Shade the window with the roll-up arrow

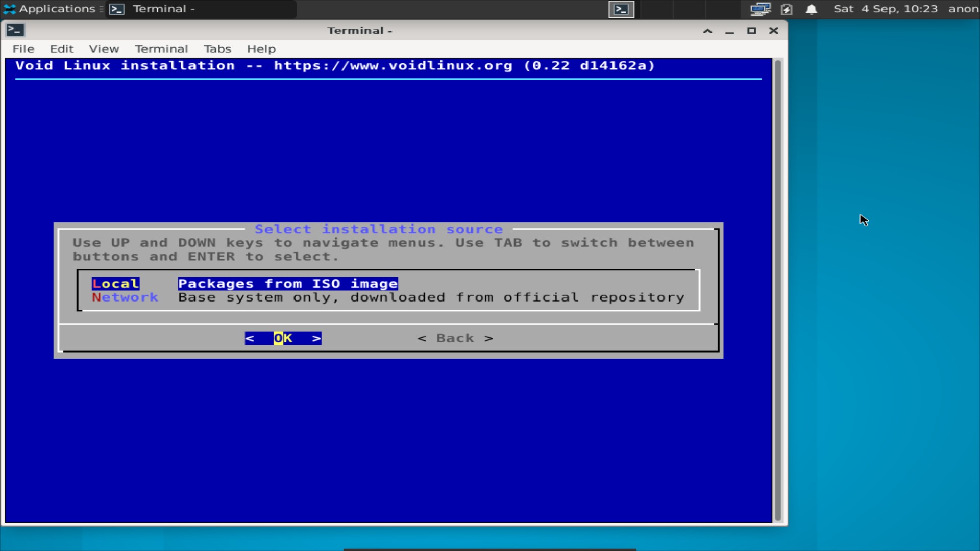click(x=707, y=31)
